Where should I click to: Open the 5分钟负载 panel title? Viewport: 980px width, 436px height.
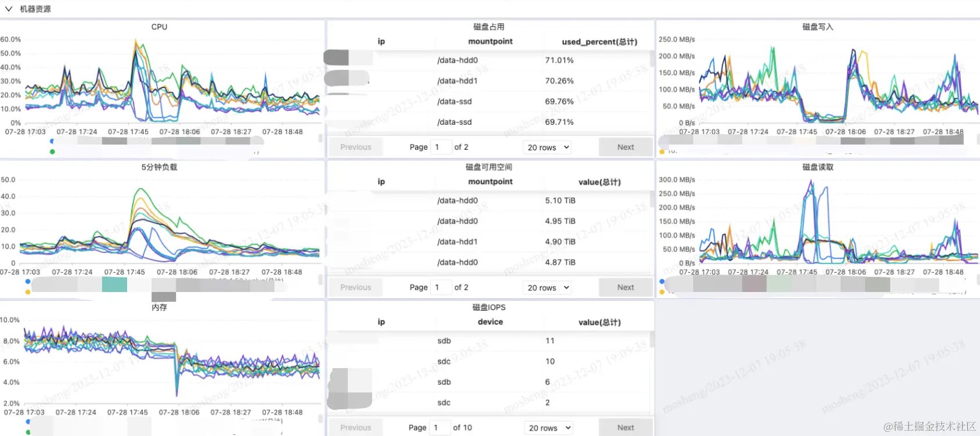(159, 167)
